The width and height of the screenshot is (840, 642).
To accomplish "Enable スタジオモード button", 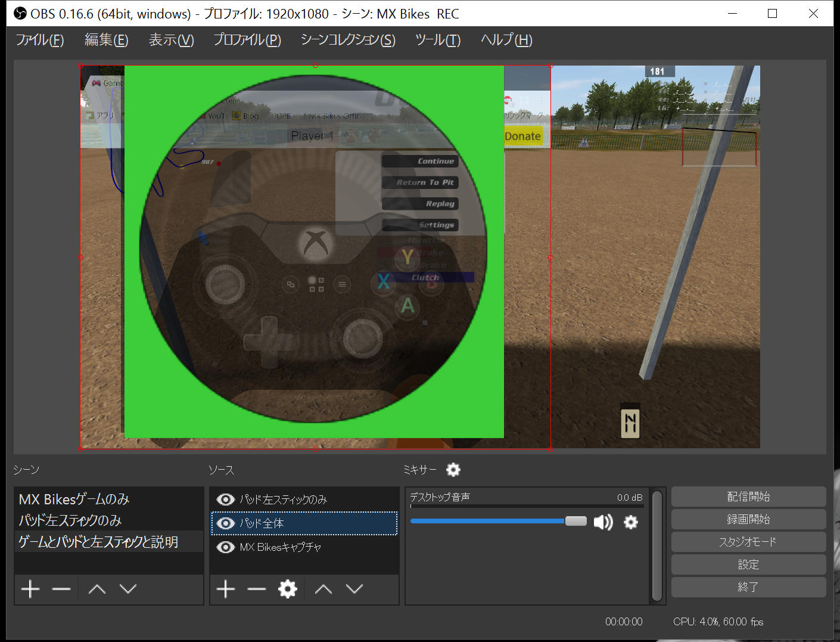I will pos(748,542).
